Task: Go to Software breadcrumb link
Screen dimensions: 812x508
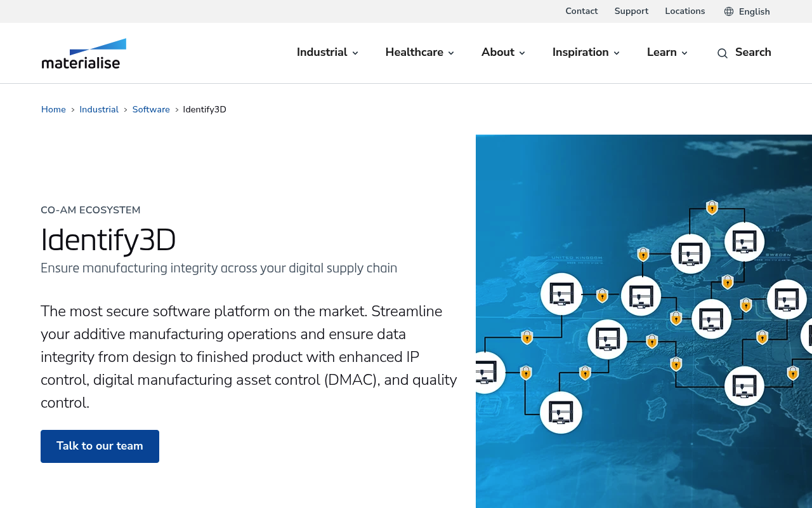Action: [x=151, y=109]
